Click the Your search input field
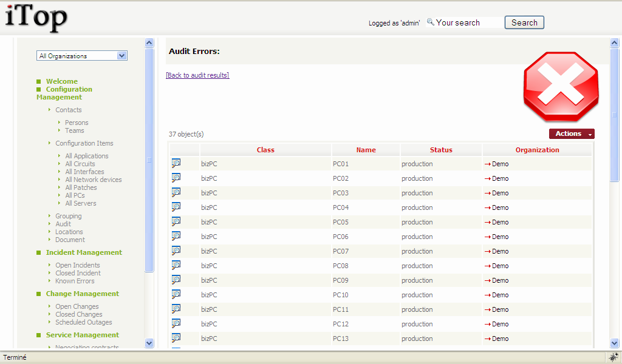This screenshot has width=622, height=364. [468, 22]
